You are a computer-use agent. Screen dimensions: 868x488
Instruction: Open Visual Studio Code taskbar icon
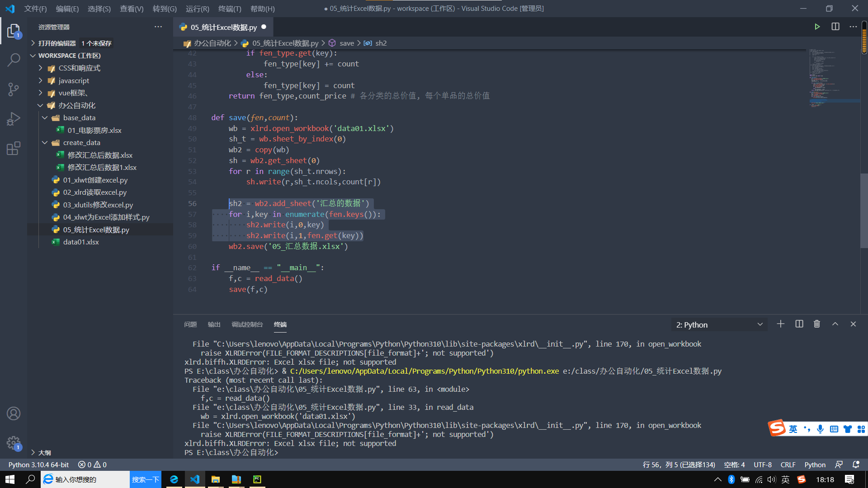point(195,479)
